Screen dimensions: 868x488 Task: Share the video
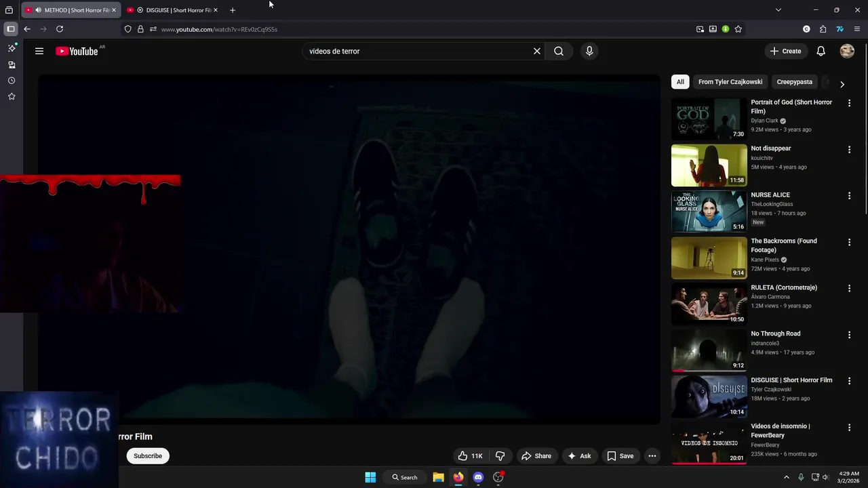536,456
